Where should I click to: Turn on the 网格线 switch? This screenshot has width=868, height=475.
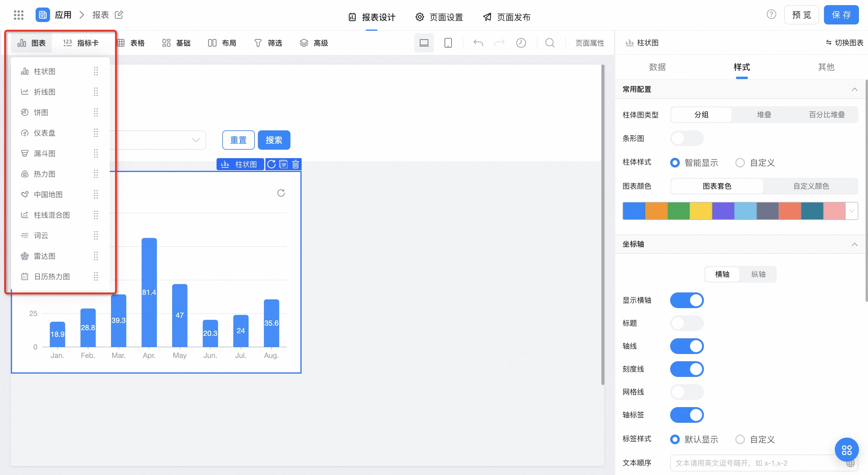687,392
